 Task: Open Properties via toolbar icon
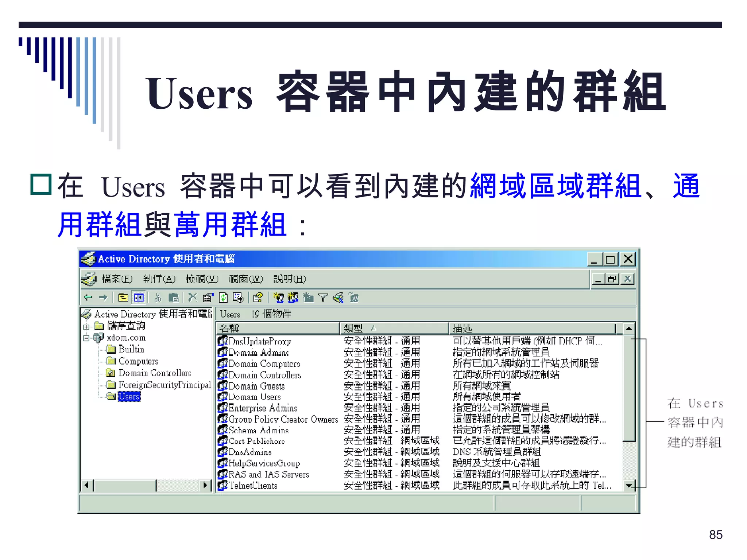pyautogui.click(x=208, y=297)
